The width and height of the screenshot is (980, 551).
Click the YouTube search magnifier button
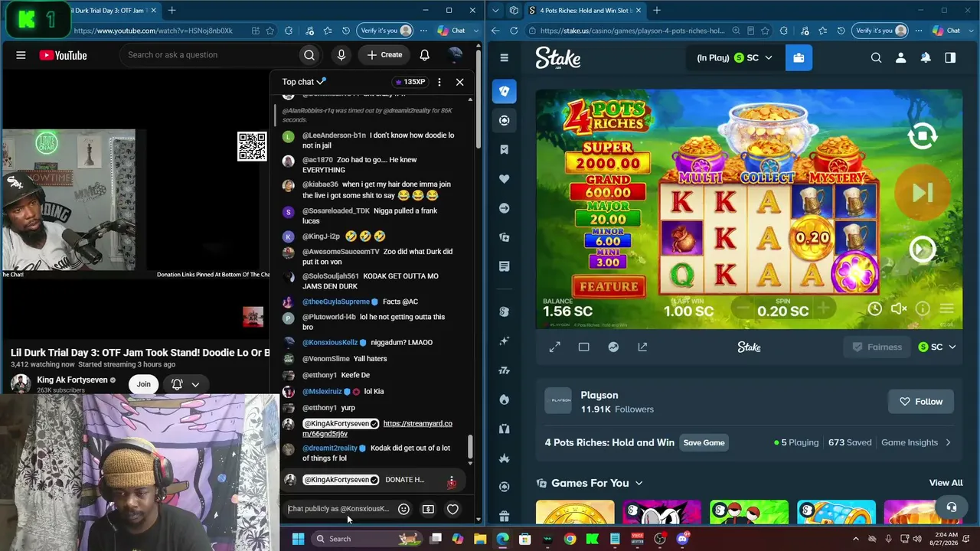click(309, 55)
